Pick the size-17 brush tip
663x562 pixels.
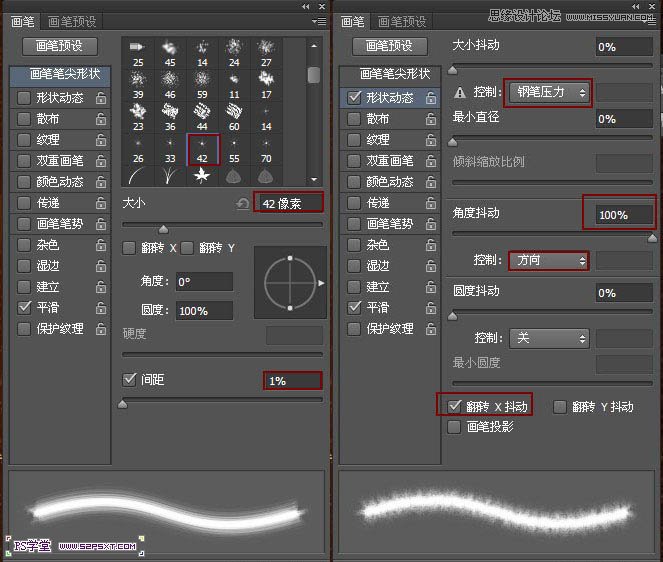pos(266,85)
